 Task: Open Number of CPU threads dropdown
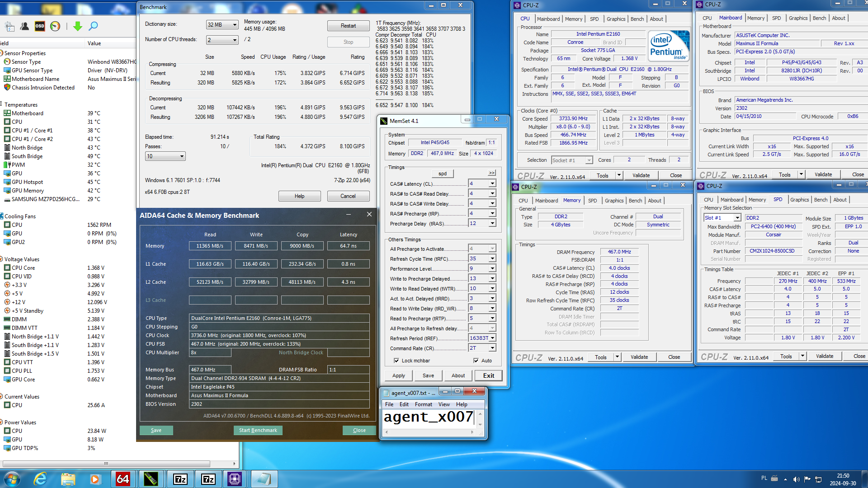pos(222,40)
